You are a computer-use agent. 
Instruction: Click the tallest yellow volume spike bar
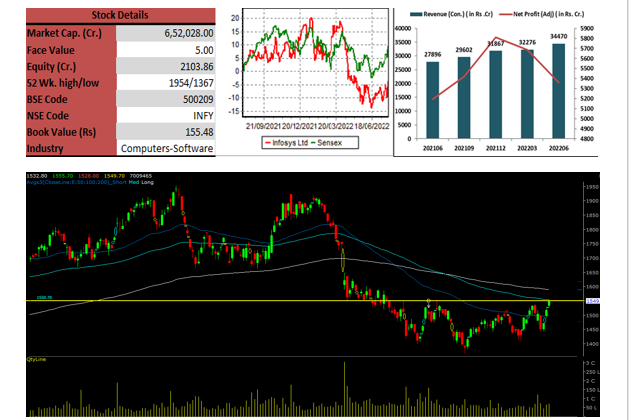[344, 389]
